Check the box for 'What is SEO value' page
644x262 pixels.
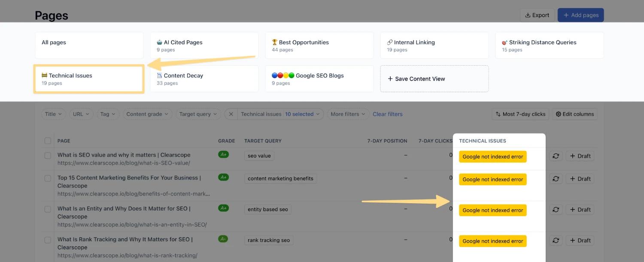[x=48, y=155]
